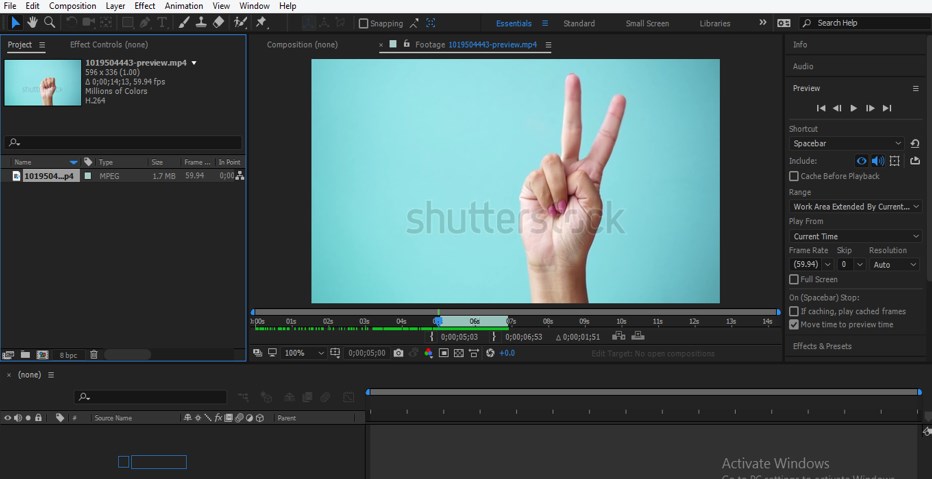Click the Small Screen workspace link
The image size is (932, 479).
click(x=647, y=23)
